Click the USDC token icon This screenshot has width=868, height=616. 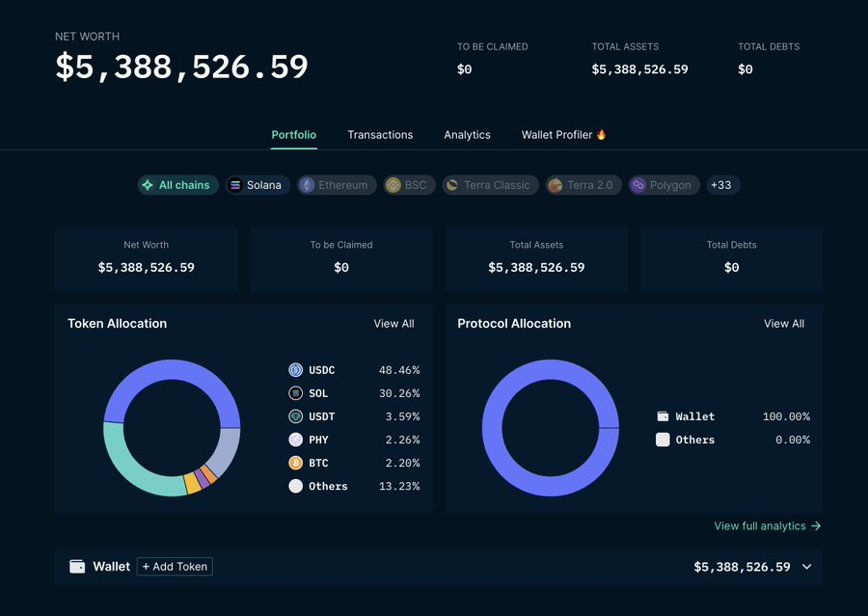(x=296, y=370)
